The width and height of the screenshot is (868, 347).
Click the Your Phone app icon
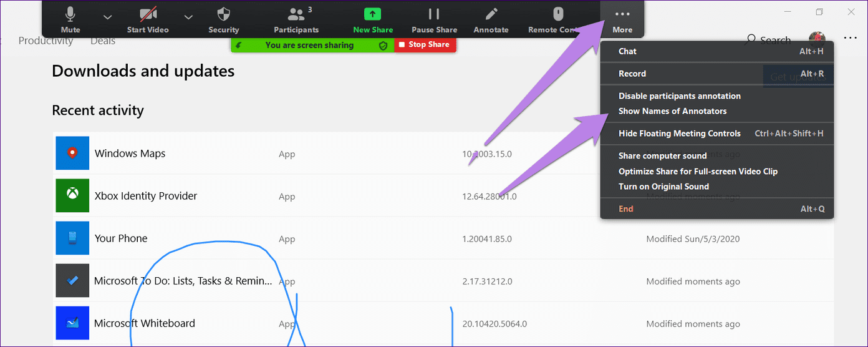pos(72,238)
